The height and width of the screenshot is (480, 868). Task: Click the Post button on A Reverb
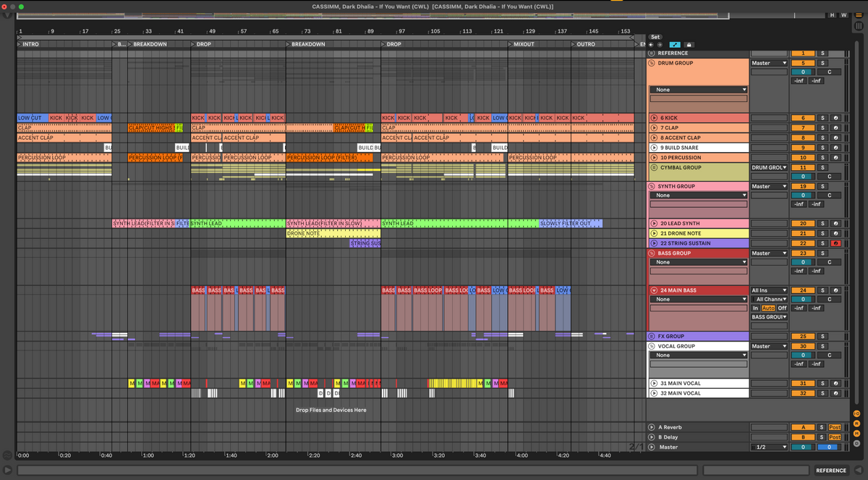click(835, 427)
